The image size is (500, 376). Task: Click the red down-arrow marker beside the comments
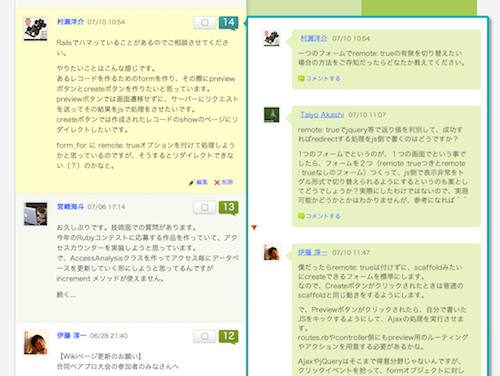coord(254,227)
